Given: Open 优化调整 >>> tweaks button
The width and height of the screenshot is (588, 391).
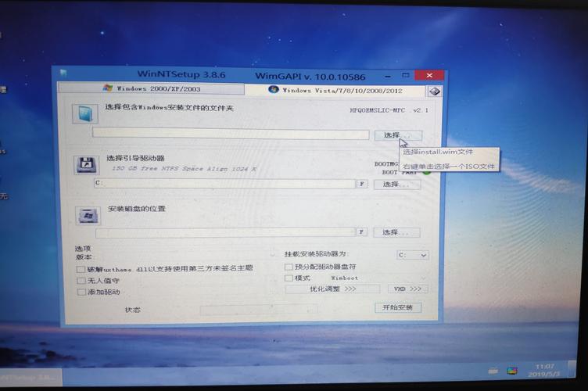Looking at the screenshot, I should click(x=332, y=289).
